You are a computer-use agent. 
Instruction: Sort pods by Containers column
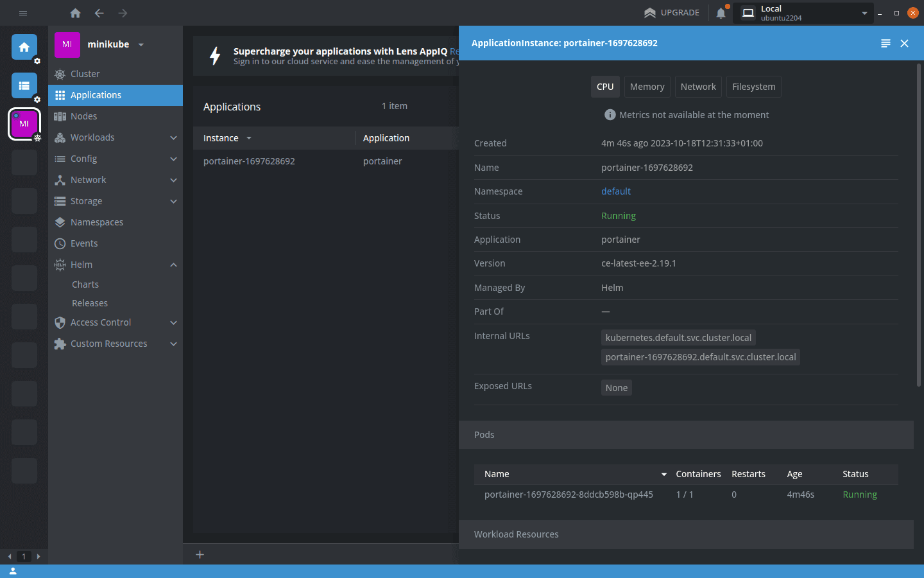[x=698, y=474]
